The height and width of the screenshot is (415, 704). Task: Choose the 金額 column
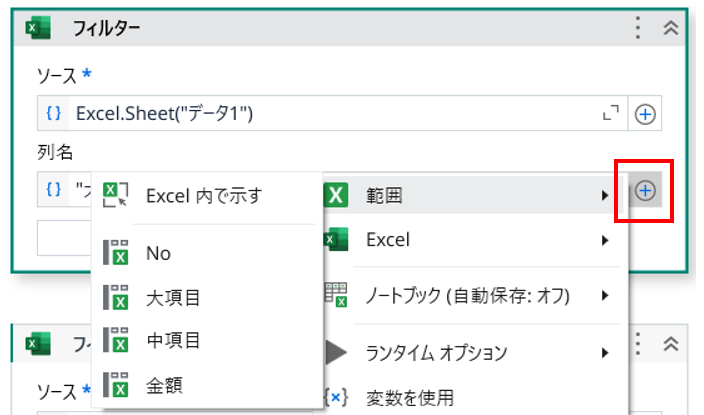coord(164,384)
